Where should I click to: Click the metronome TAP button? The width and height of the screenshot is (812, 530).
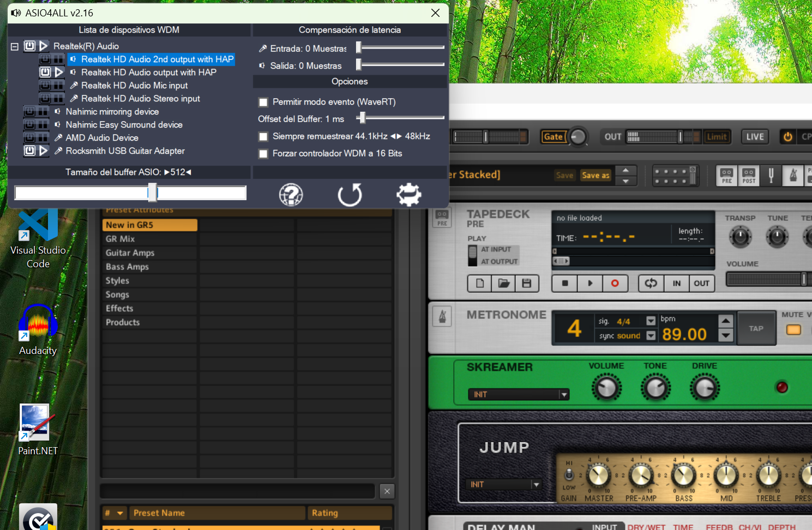(756, 328)
